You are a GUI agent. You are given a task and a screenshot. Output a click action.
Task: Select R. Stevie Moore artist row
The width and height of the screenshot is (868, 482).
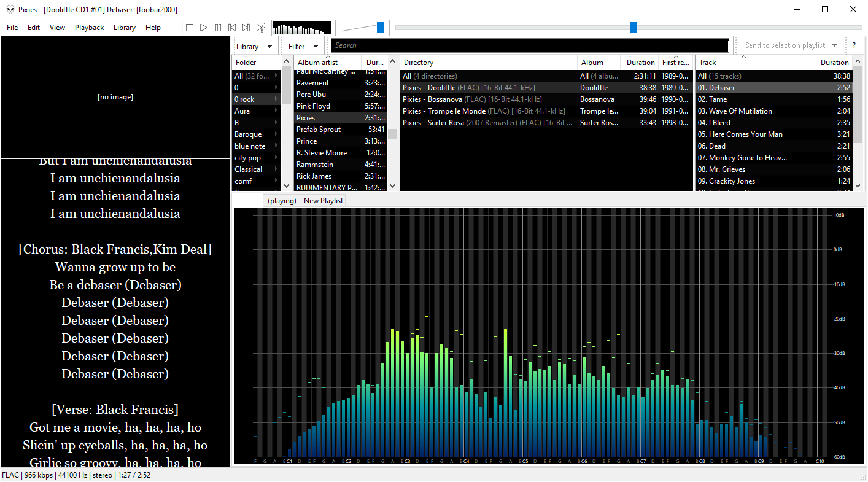(x=341, y=153)
